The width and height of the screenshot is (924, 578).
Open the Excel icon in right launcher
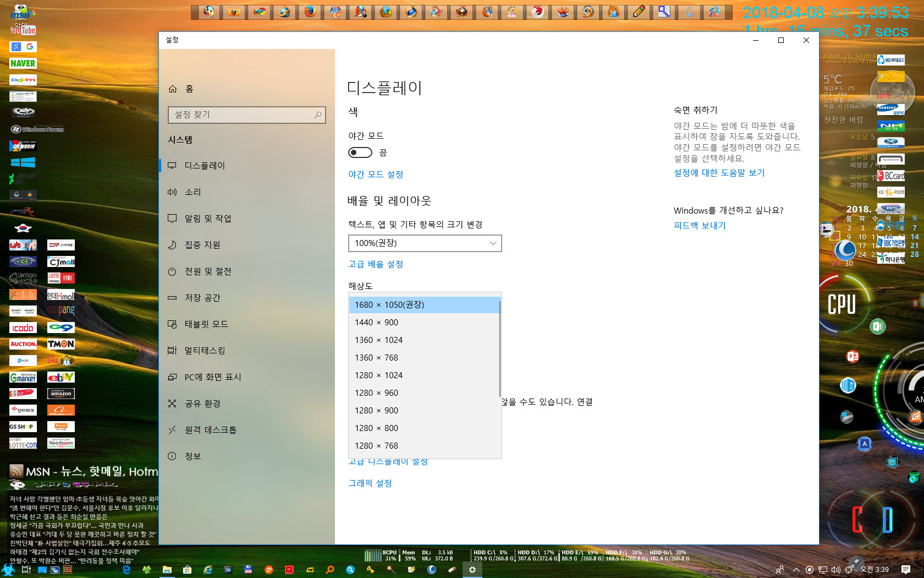pyautogui.click(x=878, y=326)
